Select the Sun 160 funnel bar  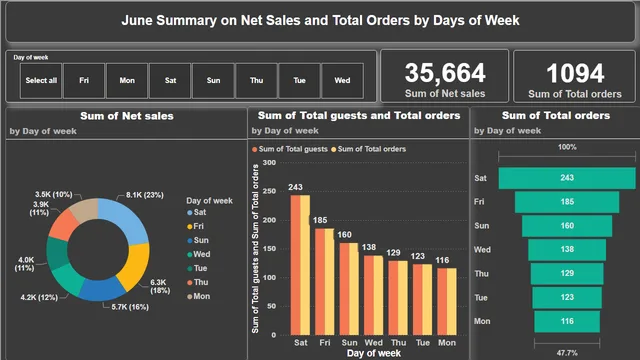click(x=567, y=226)
